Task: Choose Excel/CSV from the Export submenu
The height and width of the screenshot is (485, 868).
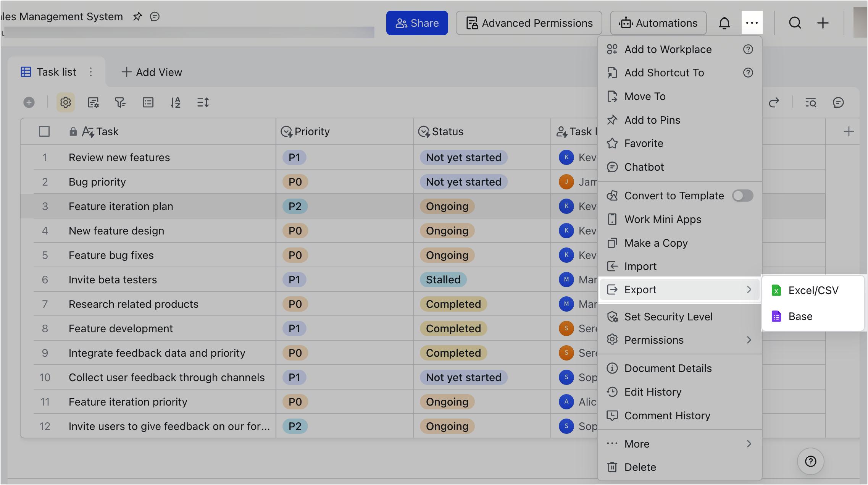Action: 813,290
